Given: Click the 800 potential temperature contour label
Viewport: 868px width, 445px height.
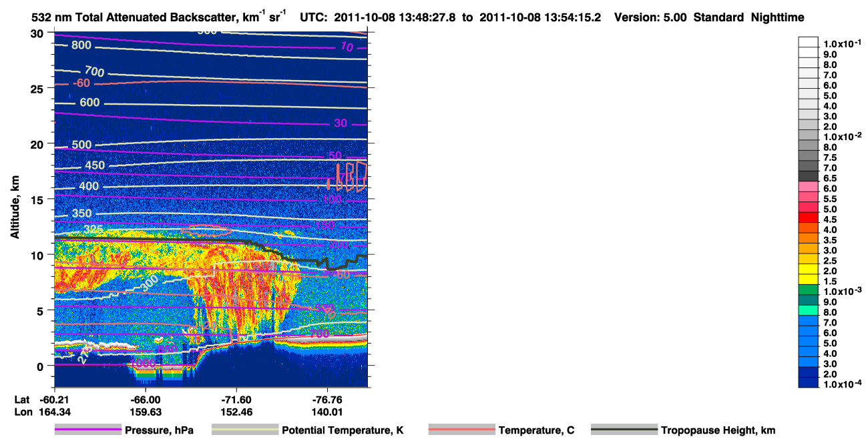Looking at the screenshot, I should (x=80, y=45).
